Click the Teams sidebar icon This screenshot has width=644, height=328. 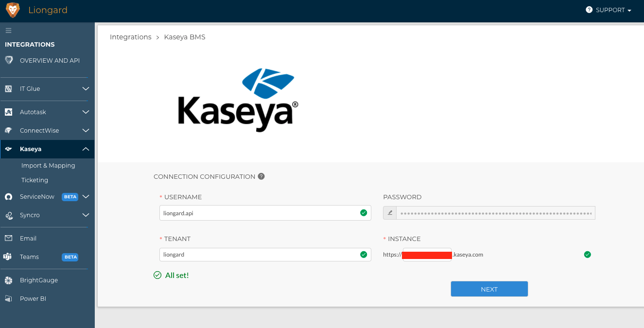(x=8, y=257)
